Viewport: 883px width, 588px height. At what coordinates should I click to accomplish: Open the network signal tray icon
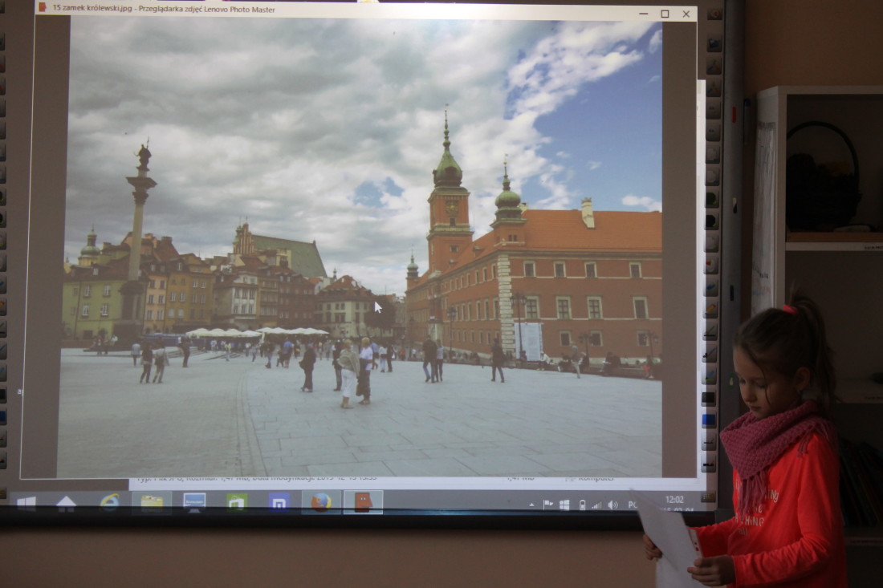pyautogui.click(x=597, y=505)
